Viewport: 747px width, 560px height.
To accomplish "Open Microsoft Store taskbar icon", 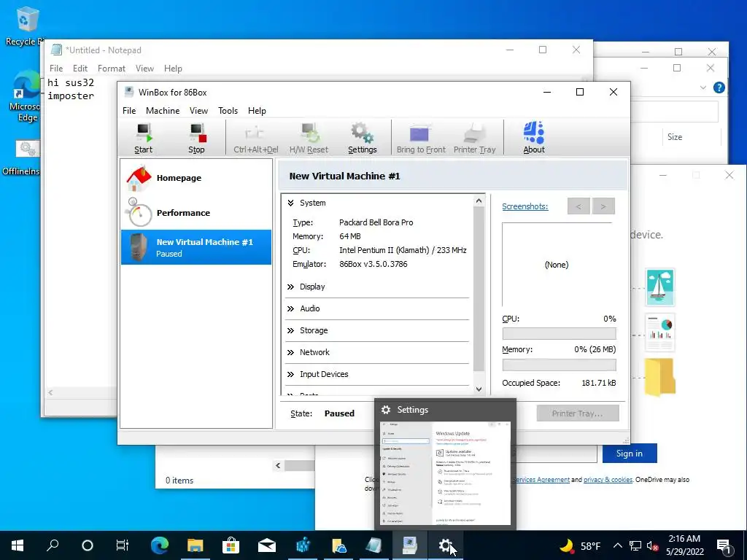I will (x=231, y=545).
